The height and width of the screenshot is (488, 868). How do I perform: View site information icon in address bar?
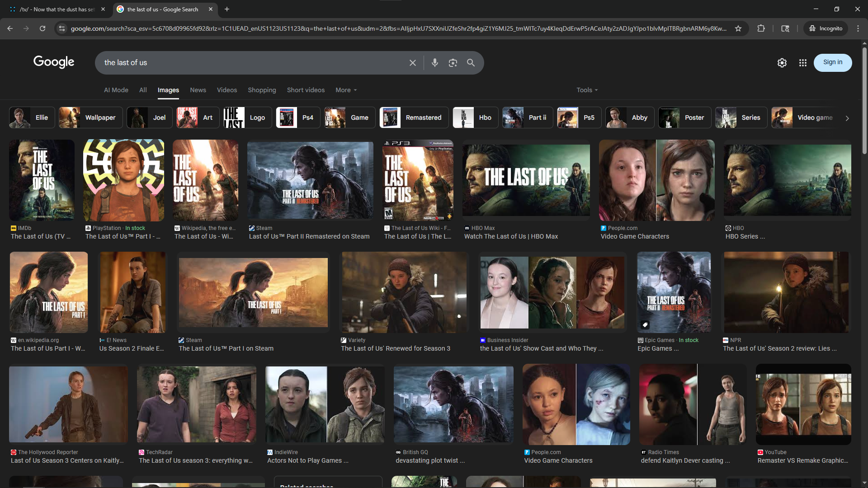coord(62,28)
